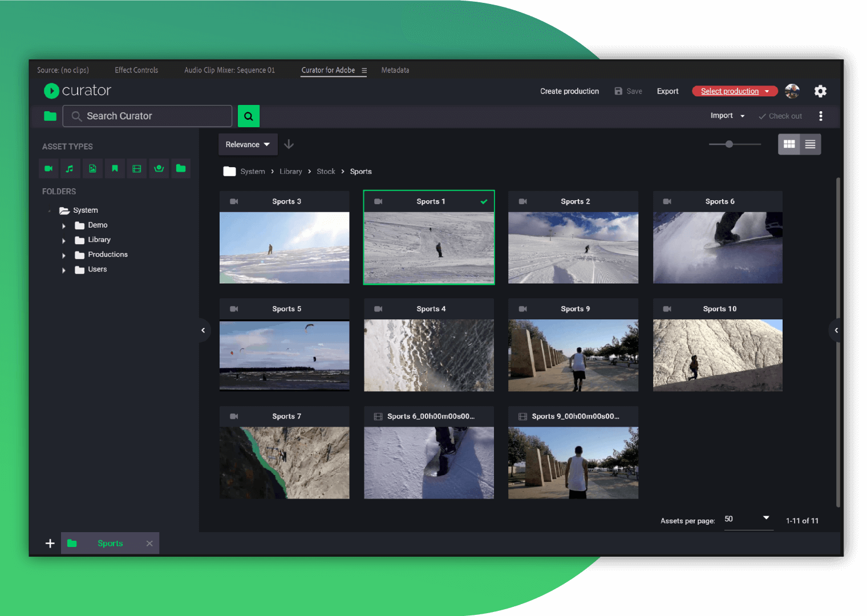867x616 pixels.
Task: Select the Sports bottom tab
Action: (110, 544)
